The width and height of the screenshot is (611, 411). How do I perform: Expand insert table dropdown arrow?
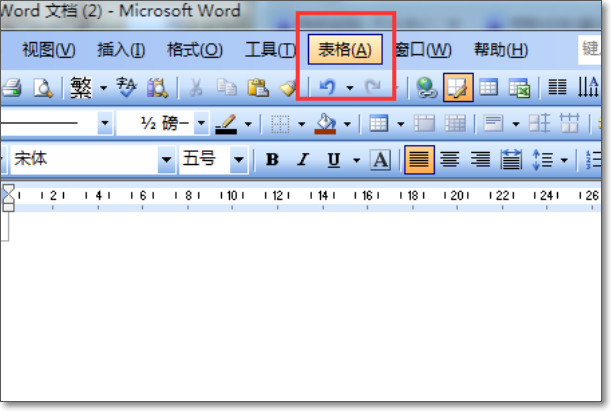click(400, 124)
